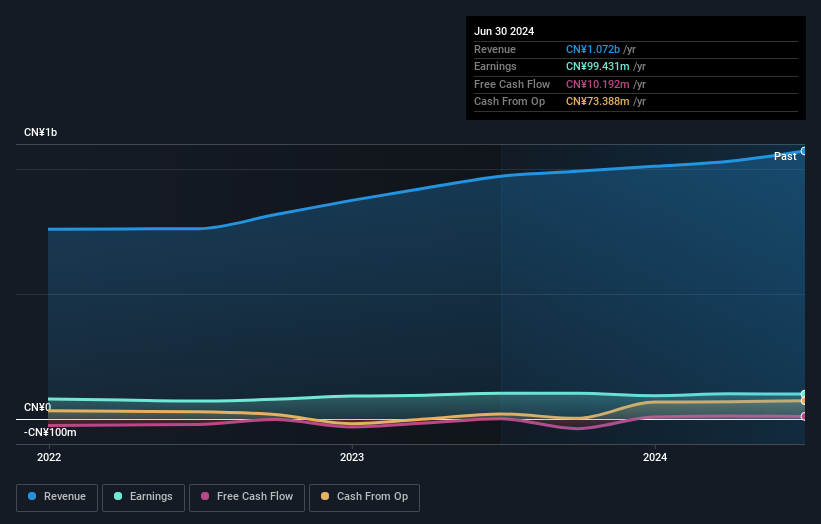Click the 2022 x-axis label
Viewport: 821px width, 524px height.
coord(49,457)
